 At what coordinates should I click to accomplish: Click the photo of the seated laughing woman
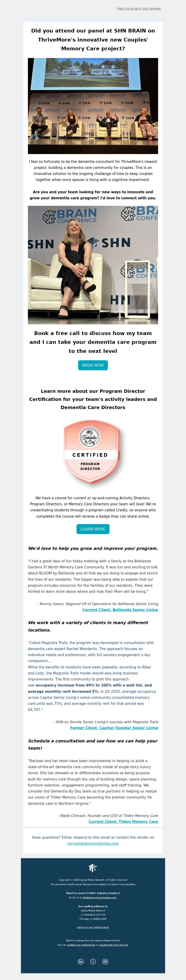point(93,265)
